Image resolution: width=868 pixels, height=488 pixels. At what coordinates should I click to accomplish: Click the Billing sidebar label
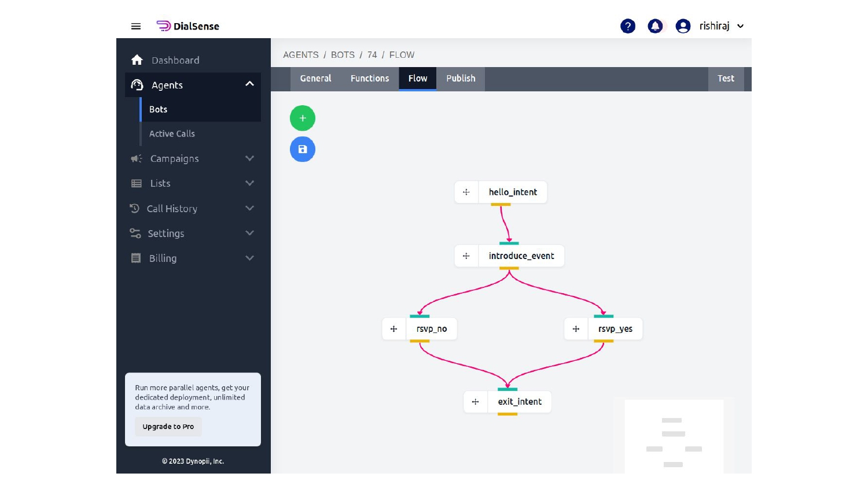pyautogui.click(x=163, y=258)
